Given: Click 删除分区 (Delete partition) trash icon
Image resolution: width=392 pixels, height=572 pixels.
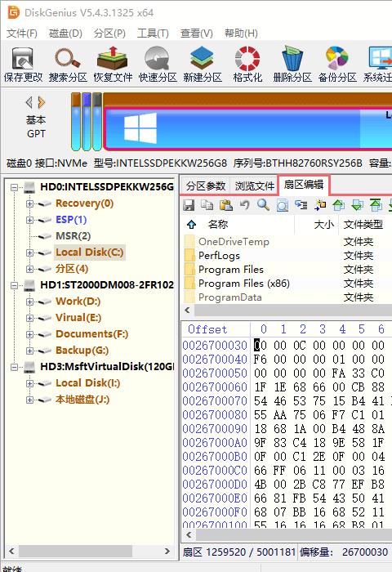Looking at the screenshot, I should [292, 65].
